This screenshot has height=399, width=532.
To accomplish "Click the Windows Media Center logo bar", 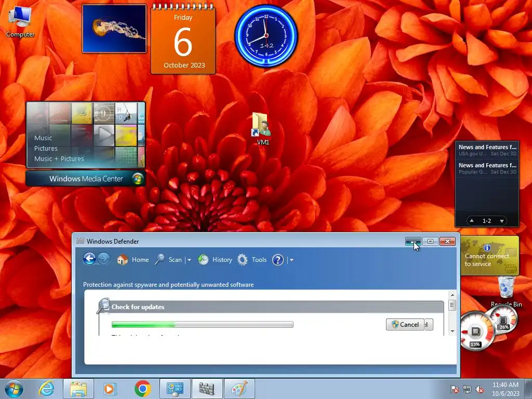I will [x=86, y=179].
